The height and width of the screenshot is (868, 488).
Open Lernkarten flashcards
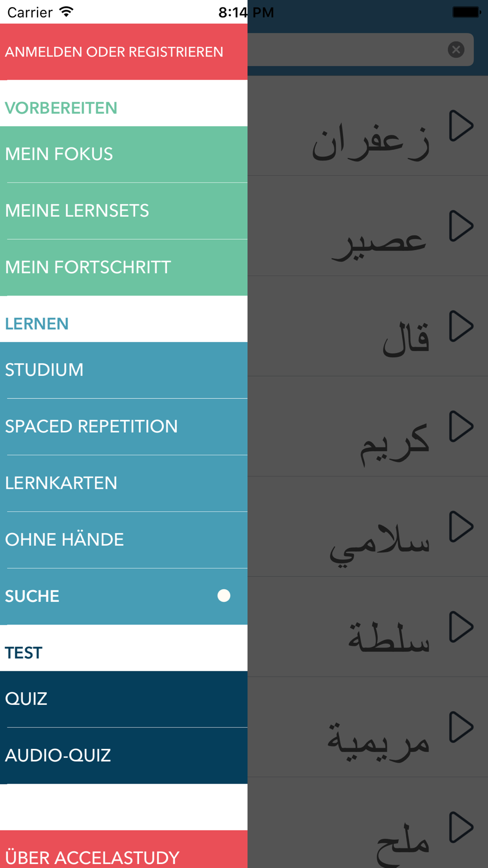point(123,483)
